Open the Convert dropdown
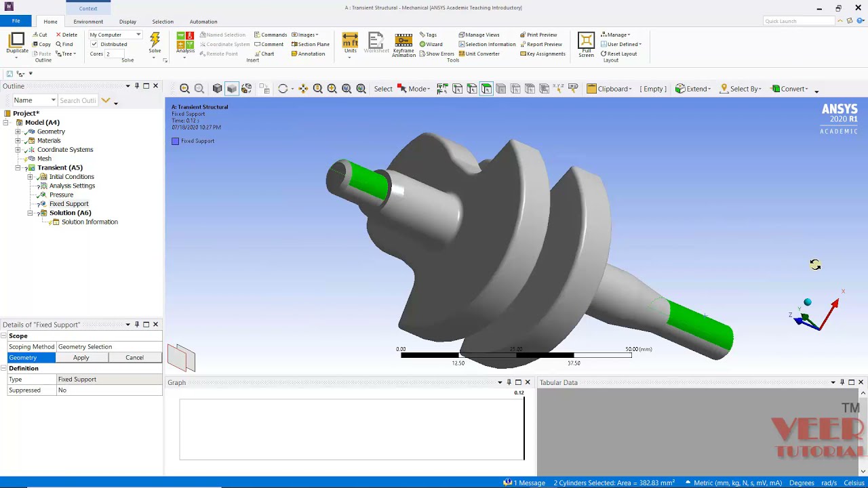The height and width of the screenshot is (488, 868). point(791,89)
